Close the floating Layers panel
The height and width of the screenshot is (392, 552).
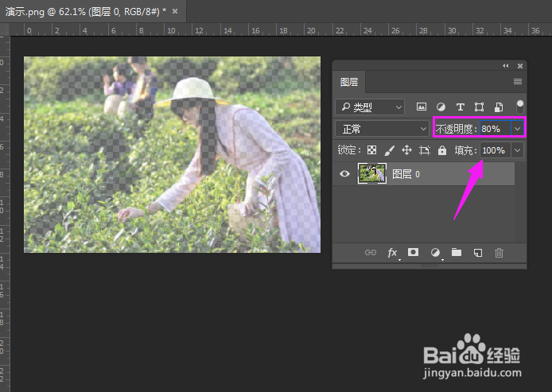pyautogui.click(x=520, y=66)
